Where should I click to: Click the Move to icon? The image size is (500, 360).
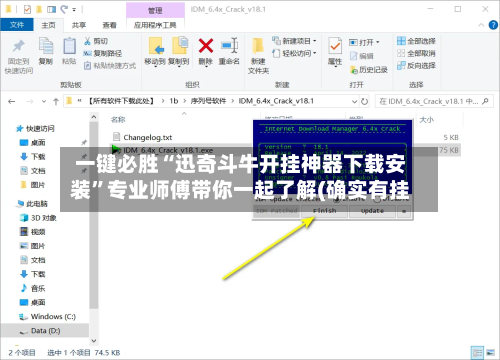pos(156,46)
